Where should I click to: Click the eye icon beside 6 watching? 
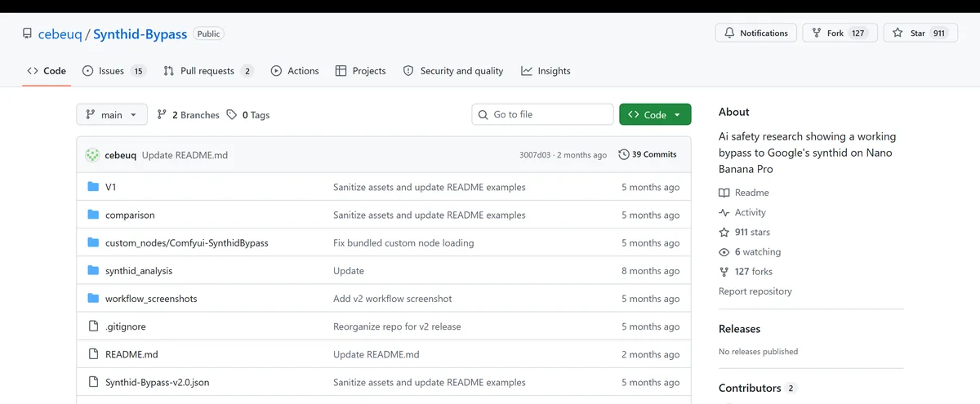[724, 251]
